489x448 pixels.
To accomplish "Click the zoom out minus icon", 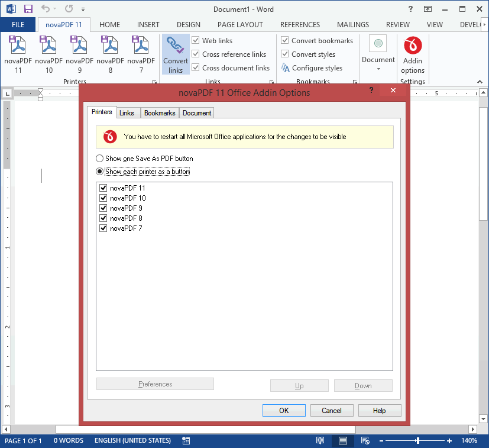I will coord(381,441).
